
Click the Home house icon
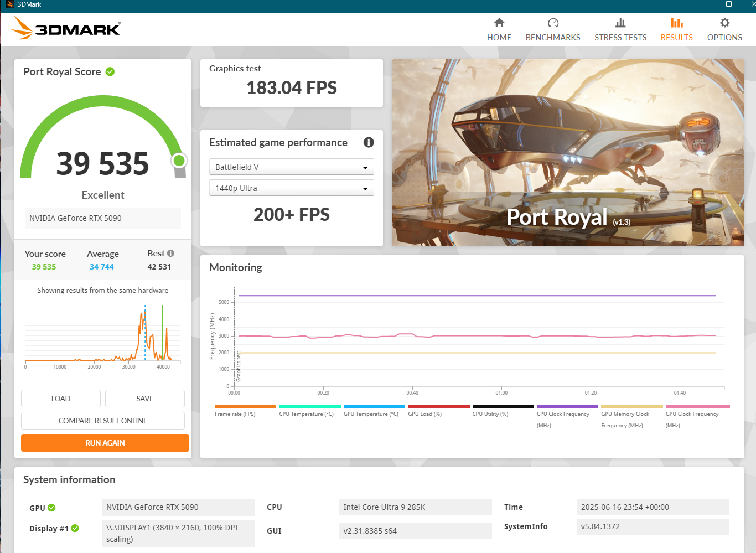[499, 23]
